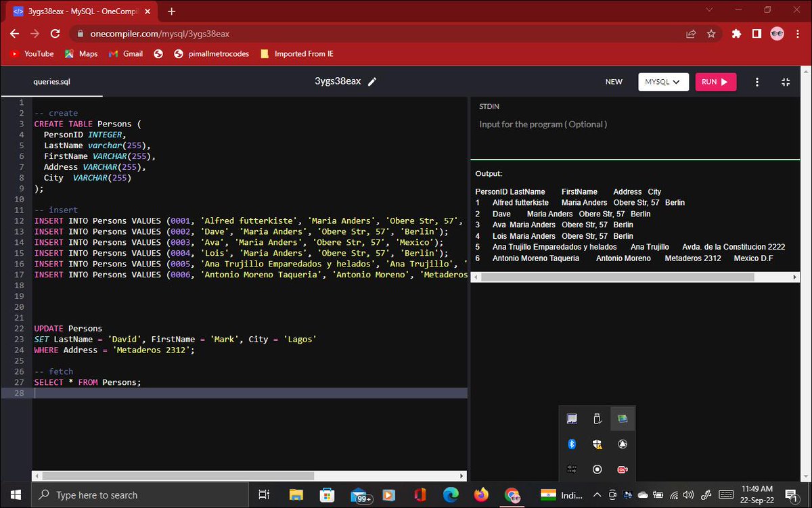Run the SQL code with RUN button
This screenshot has height=508, width=812.
point(715,82)
